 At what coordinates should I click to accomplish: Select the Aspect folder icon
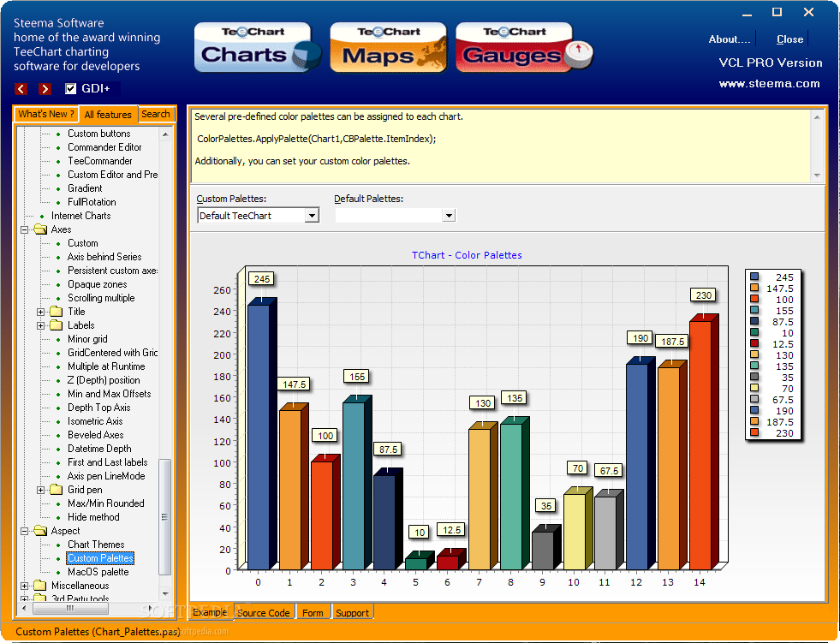[x=40, y=531]
